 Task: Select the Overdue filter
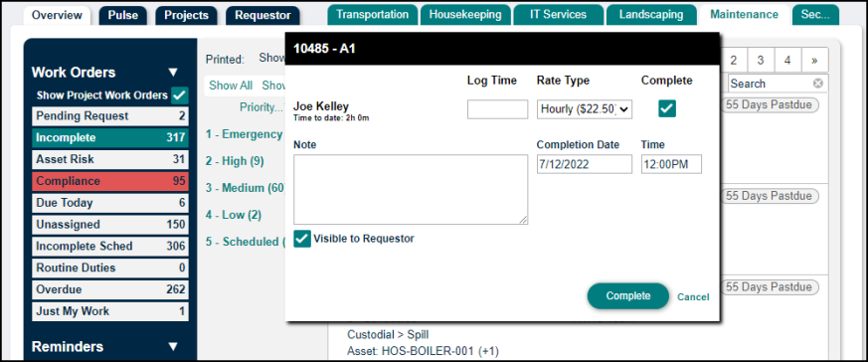pos(110,289)
